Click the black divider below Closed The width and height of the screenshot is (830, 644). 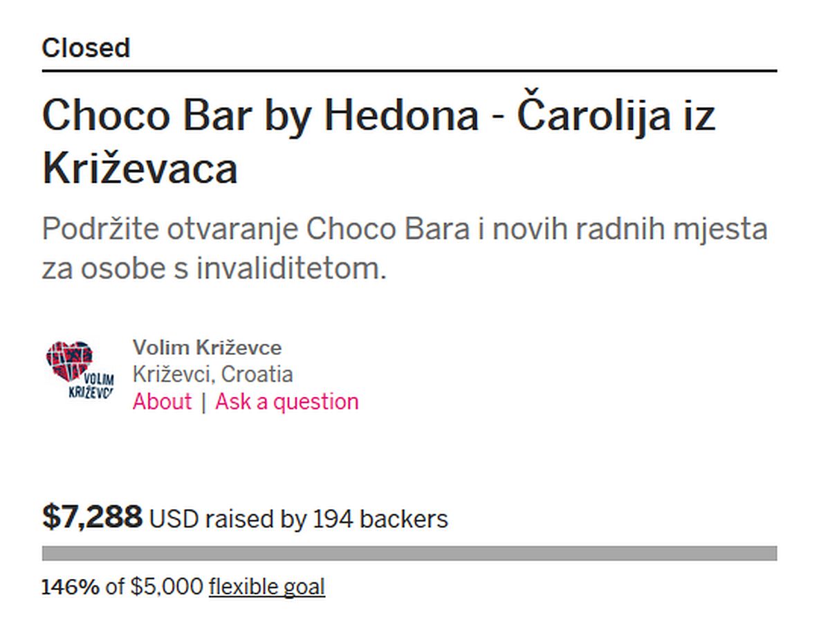(x=409, y=71)
